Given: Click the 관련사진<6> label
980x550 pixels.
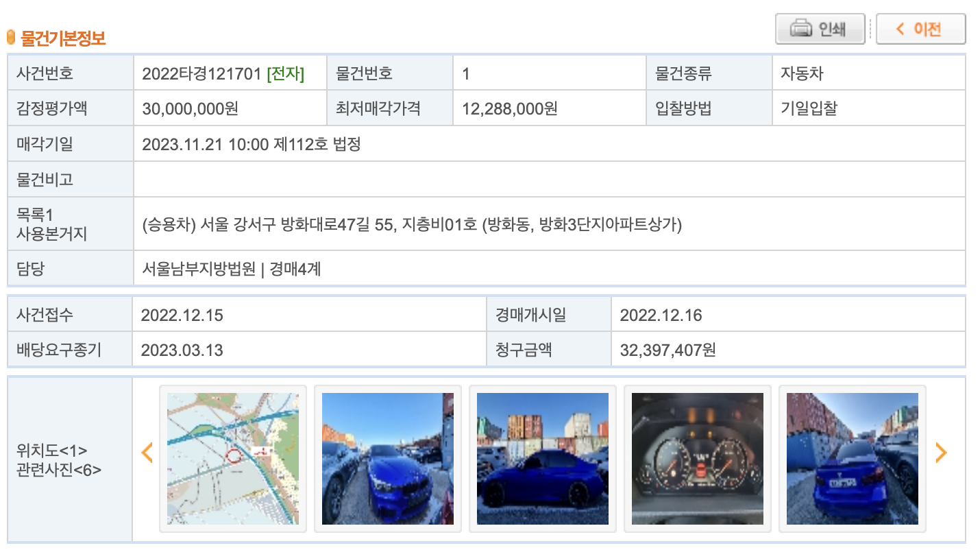Looking at the screenshot, I should 58,470.
